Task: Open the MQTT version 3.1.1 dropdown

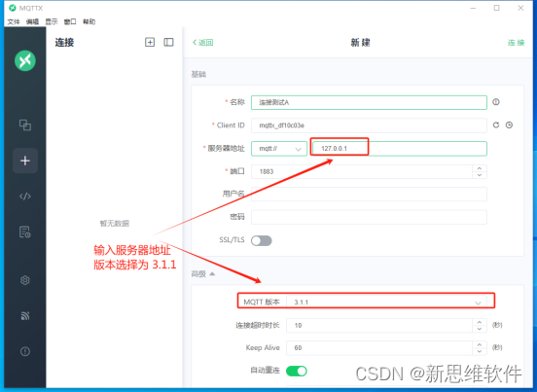Action: pyautogui.click(x=386, y=303)
